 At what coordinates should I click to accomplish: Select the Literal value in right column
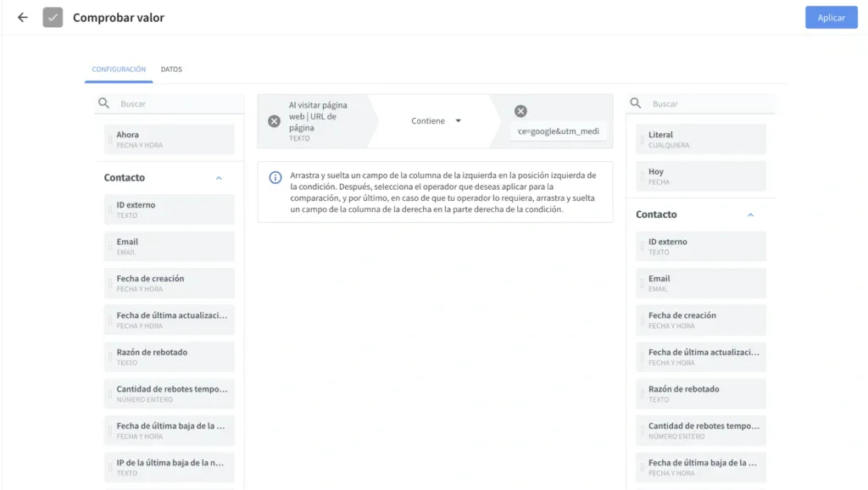click(701, 139)
